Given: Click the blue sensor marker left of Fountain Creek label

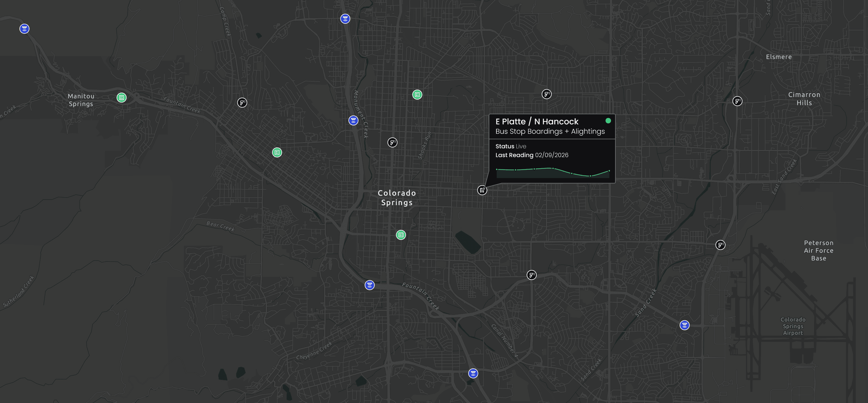Looking at the screenshot, I should [x=370, y=285].
